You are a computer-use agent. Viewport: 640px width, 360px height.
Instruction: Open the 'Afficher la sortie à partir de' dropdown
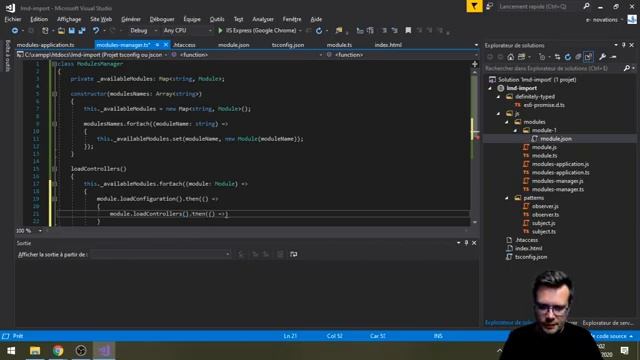coord(161,254)
